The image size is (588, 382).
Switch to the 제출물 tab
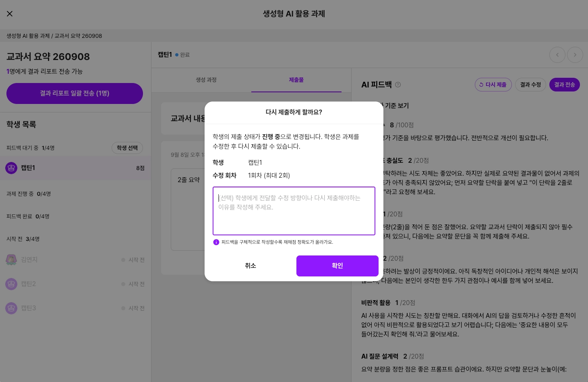point(296,80)
